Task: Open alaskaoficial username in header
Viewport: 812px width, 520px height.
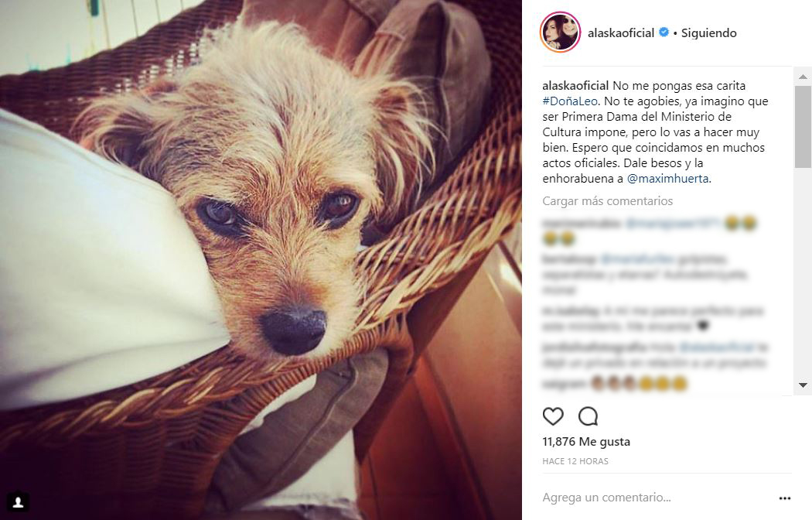Action: click(x=621, y=32)
